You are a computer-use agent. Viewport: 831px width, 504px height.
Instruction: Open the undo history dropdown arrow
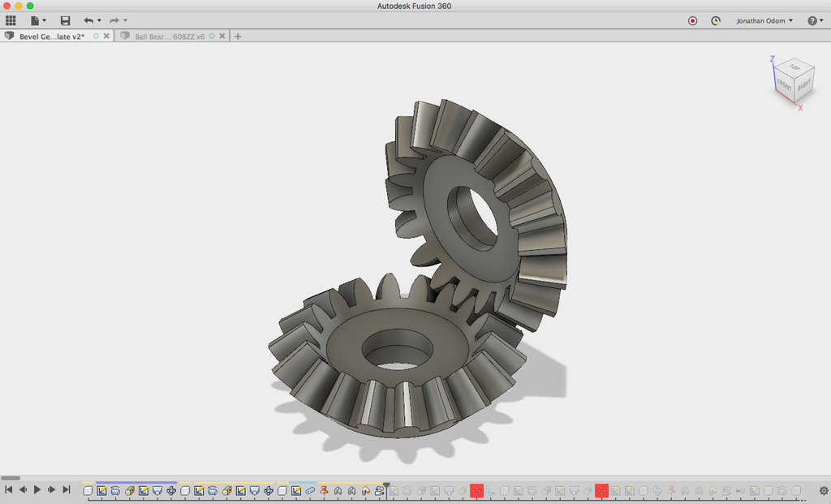coord(99,20)
